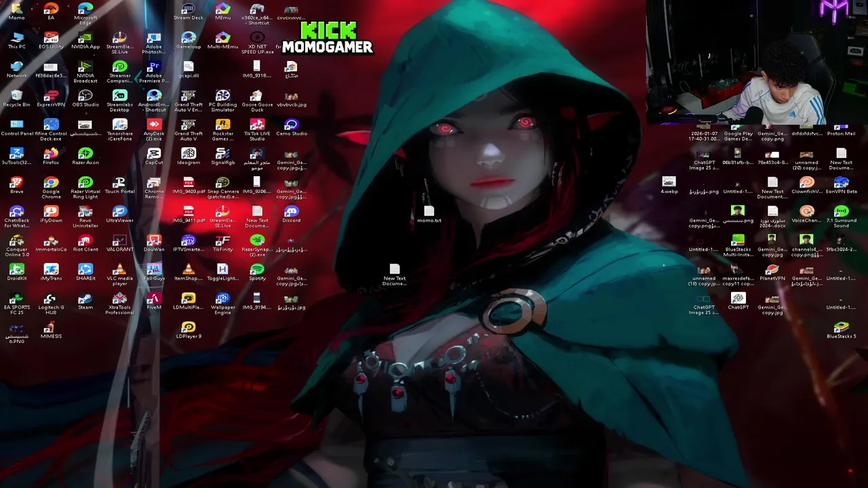The width and height of the screenshot is (868, 488).
Task: Launch Steam from the desktop
Action: [x=85, y=300]
